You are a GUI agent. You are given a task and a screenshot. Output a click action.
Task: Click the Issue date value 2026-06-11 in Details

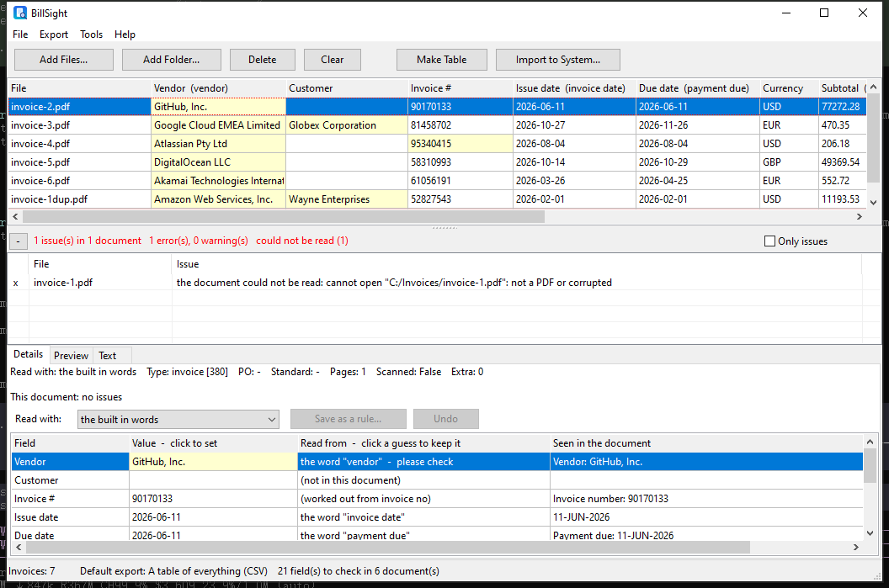[213, 517]
